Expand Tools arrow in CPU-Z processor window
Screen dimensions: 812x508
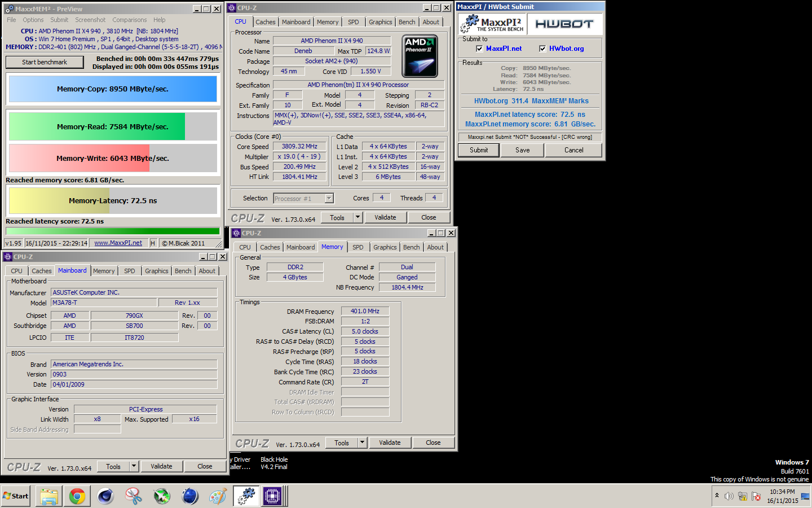coord(358,217)
